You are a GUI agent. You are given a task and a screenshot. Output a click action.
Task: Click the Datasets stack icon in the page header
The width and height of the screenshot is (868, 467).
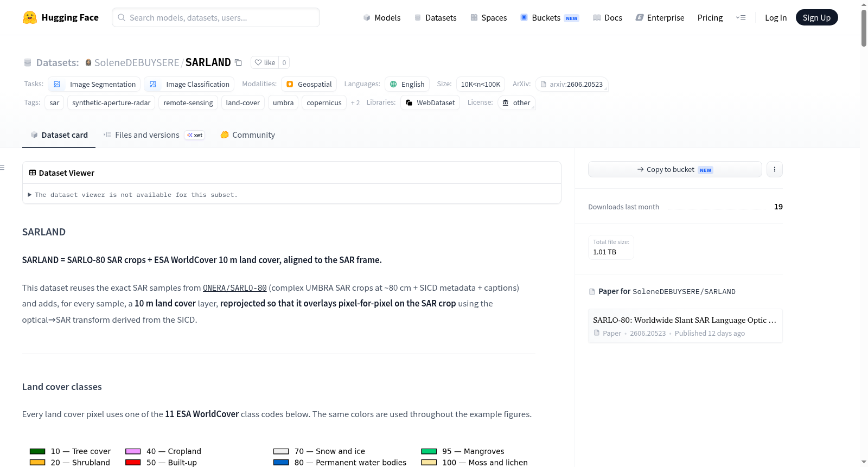point(28,62)
